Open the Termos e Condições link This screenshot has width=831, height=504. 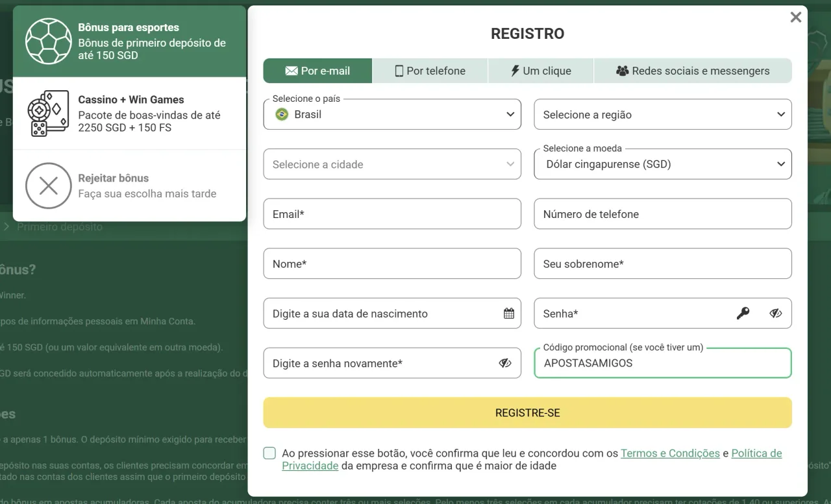(x=670, y=453)
